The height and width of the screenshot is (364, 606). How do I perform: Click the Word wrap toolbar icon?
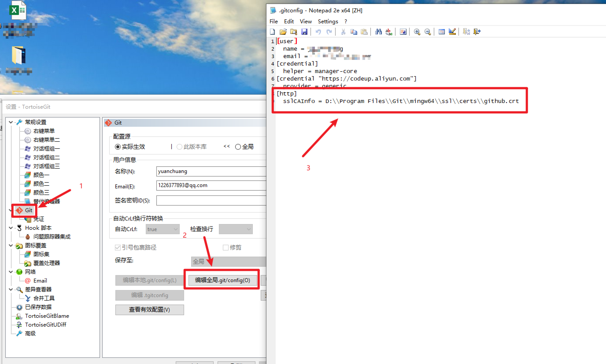[403, 32]
